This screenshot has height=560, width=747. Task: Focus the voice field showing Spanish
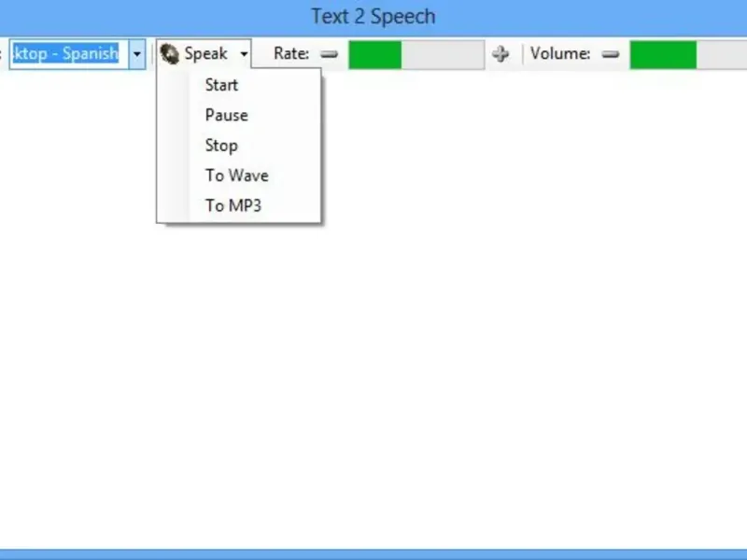click(x=69, y=54)
